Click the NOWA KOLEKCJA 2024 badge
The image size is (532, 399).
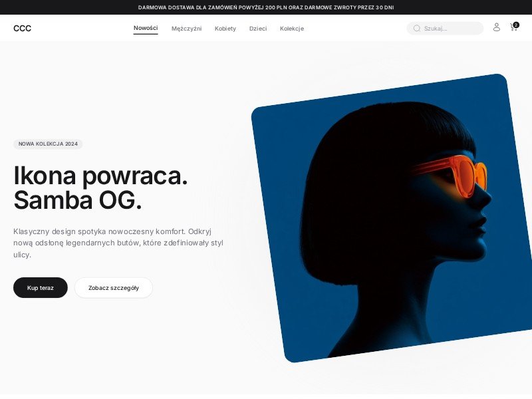[48, 144]
